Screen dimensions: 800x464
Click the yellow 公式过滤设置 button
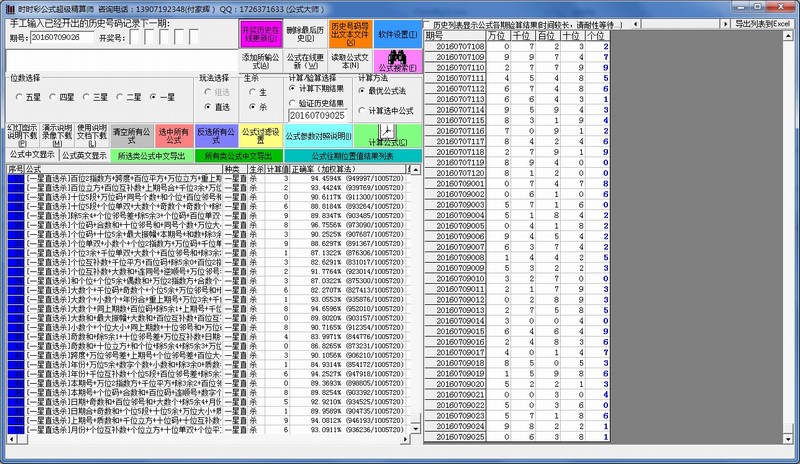[258, 135]
